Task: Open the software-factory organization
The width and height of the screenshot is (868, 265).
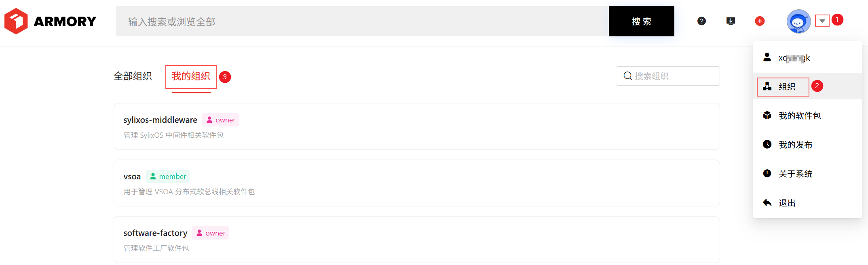Action: click(416, 240)
